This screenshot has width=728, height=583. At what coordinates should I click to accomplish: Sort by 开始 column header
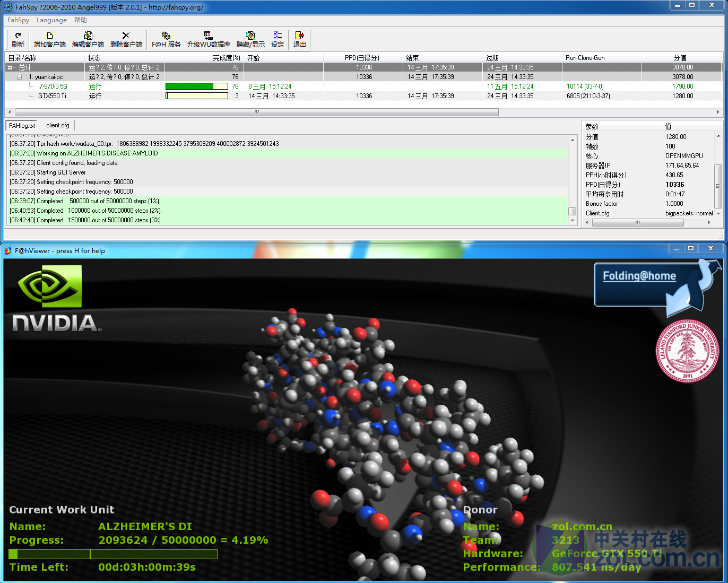[284, 58]
